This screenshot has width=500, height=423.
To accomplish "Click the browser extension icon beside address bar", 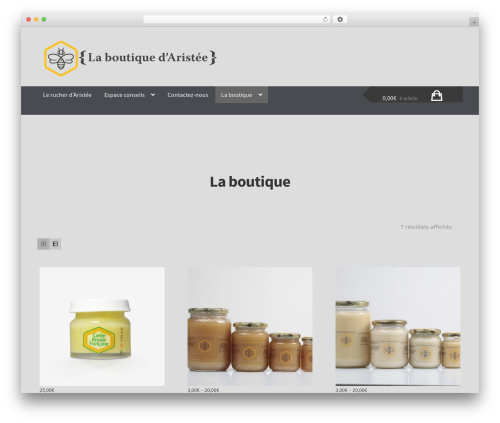I will pos(340,20).
